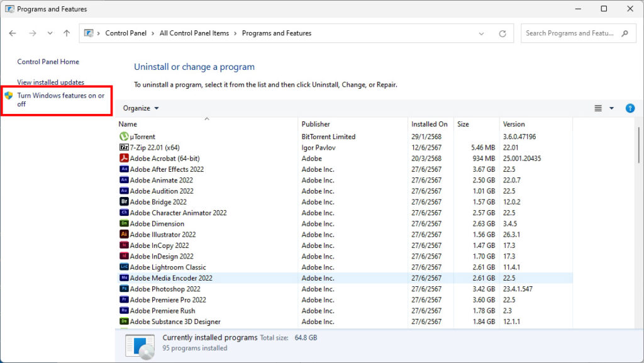Click the Adobe Acrobat icon

pyautogui.click(x=124, y=158)
